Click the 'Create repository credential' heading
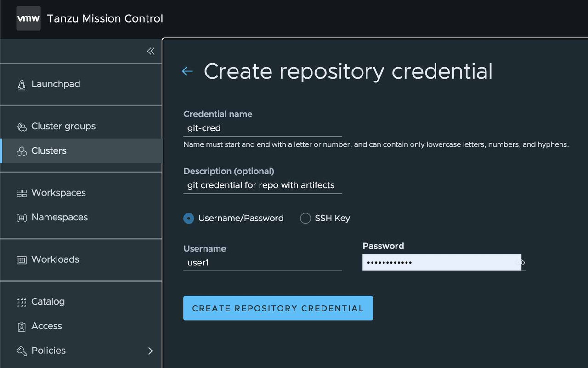The height and width of the screenshot is (368, 588). coord(348,71)
